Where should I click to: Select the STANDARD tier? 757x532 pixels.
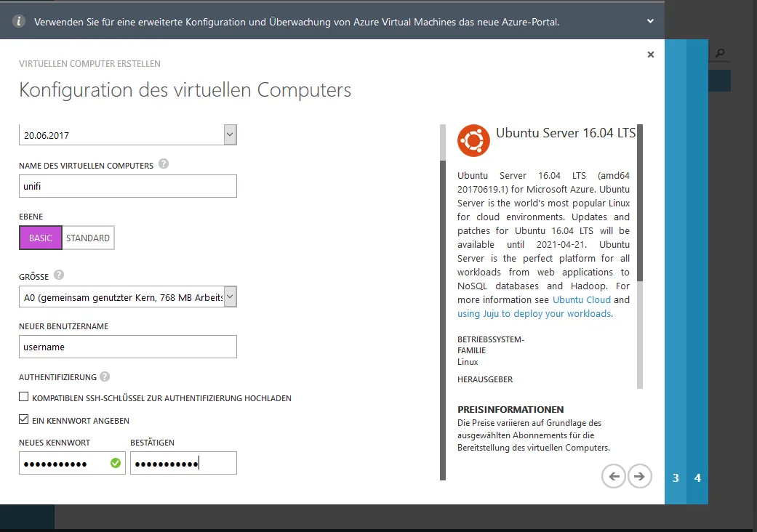(88, 238)
